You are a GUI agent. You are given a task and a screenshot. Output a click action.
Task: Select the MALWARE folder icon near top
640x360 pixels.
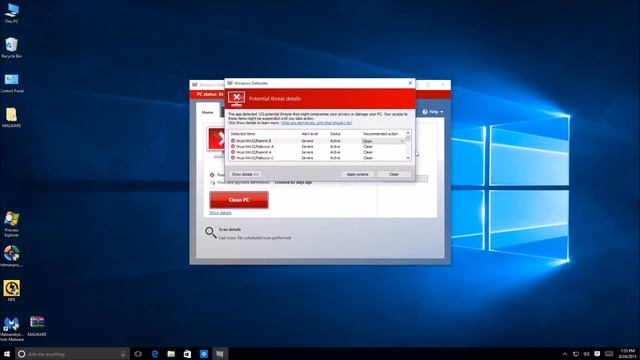[x=11, y=118]
